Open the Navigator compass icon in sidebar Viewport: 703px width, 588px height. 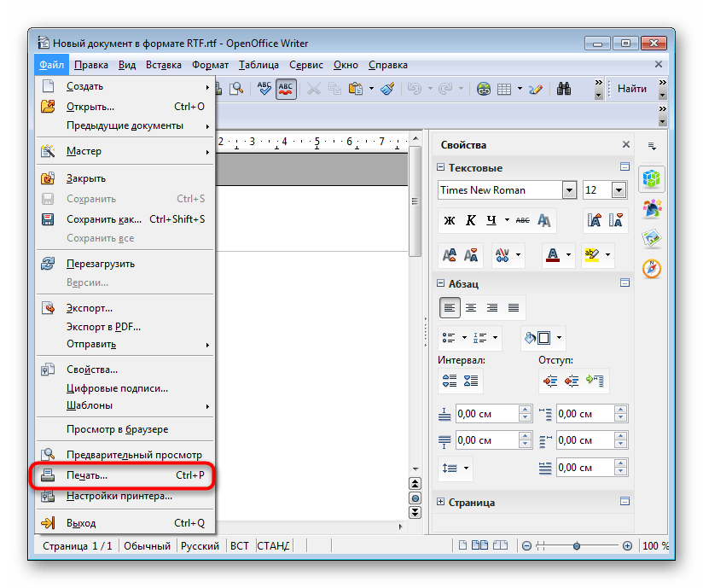(x=652, y=268)
